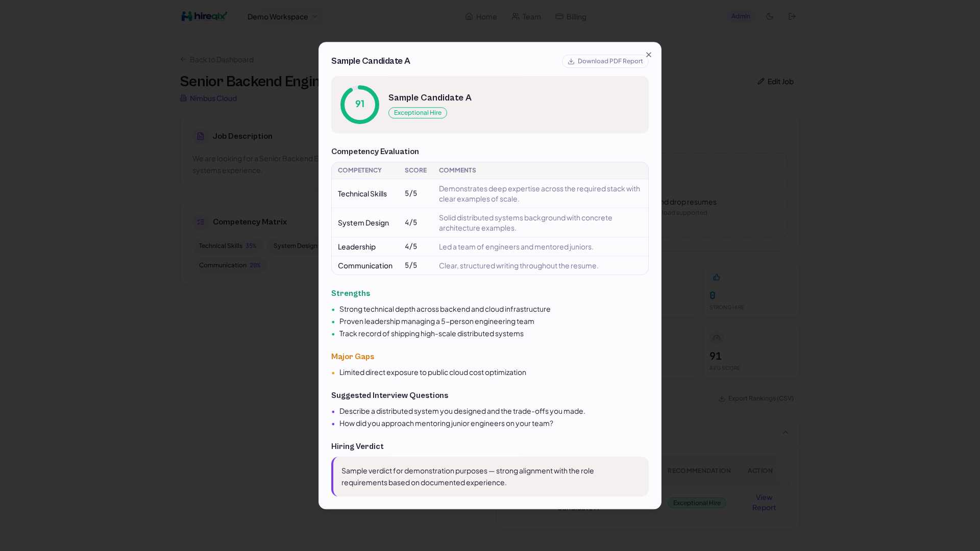Image resolution: width=980 pixels, height=551 pixels.
Task: Select the Technical Skills 35% chip
Action: coord(228,246)
